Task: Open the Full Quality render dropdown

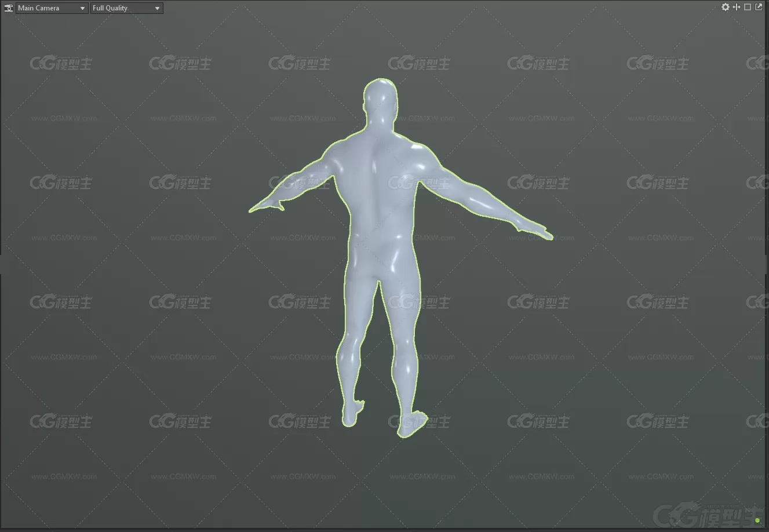Action: point(126,8)
